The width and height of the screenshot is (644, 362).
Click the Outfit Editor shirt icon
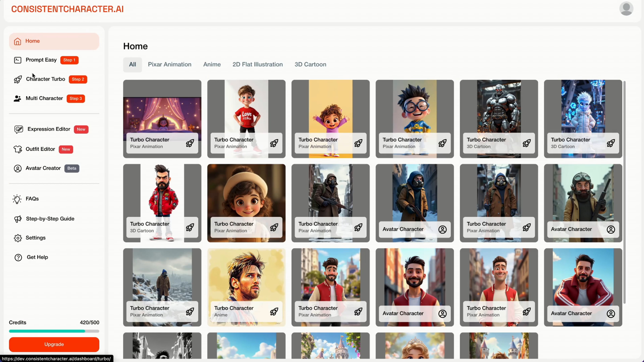pos(17,149)
